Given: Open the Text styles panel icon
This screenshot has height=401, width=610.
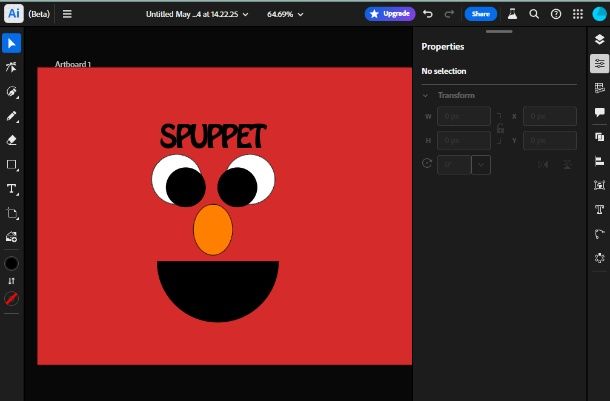Looking at the screenshot, I should [599, 210].
